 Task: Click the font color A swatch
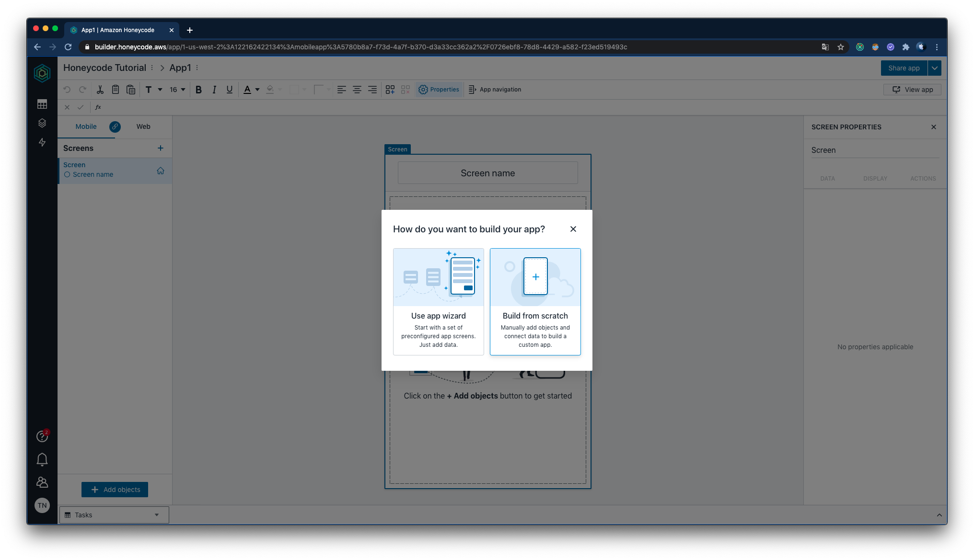pyautogui.click(x=247, y=90)
